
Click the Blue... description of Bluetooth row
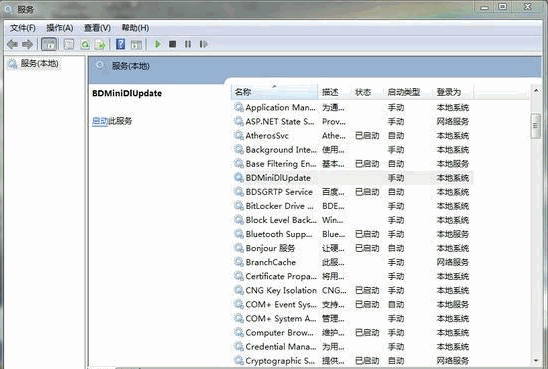click(x=333, y=234)
